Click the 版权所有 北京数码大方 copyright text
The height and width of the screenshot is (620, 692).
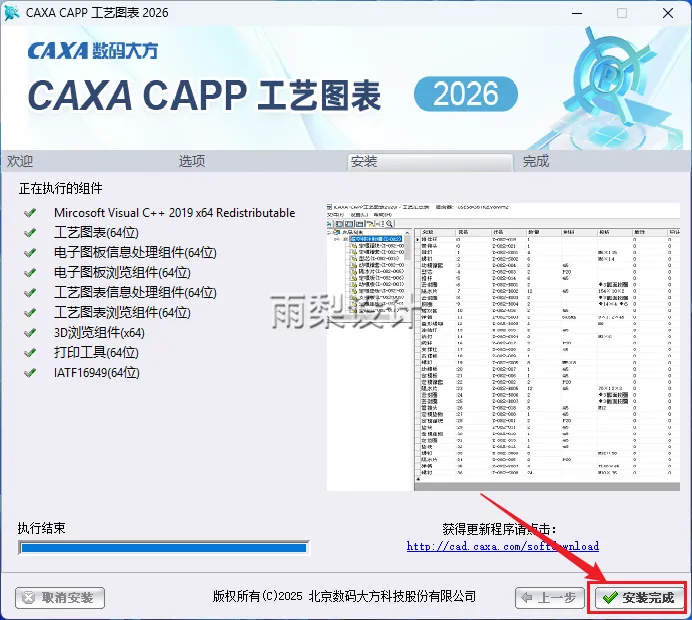point(344,597)
